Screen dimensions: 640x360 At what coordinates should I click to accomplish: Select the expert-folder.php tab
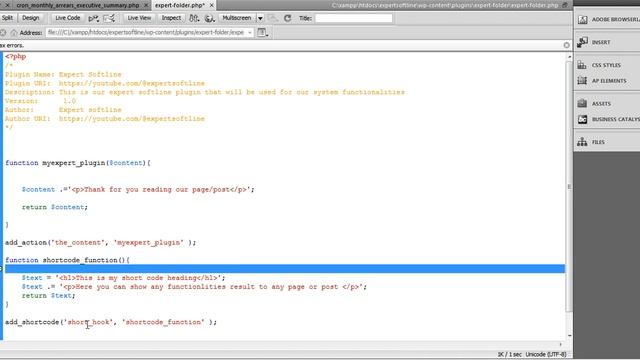[180, 5]
